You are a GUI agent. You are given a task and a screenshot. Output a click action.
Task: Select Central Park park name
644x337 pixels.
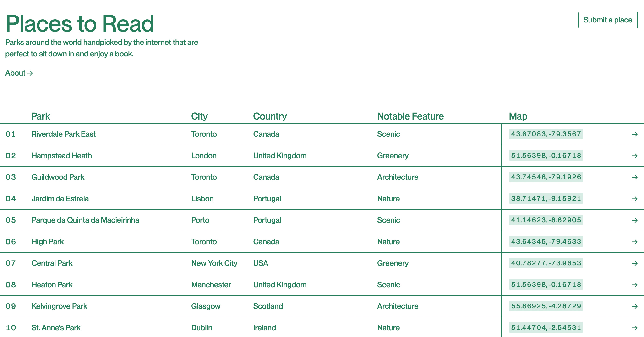52,263
